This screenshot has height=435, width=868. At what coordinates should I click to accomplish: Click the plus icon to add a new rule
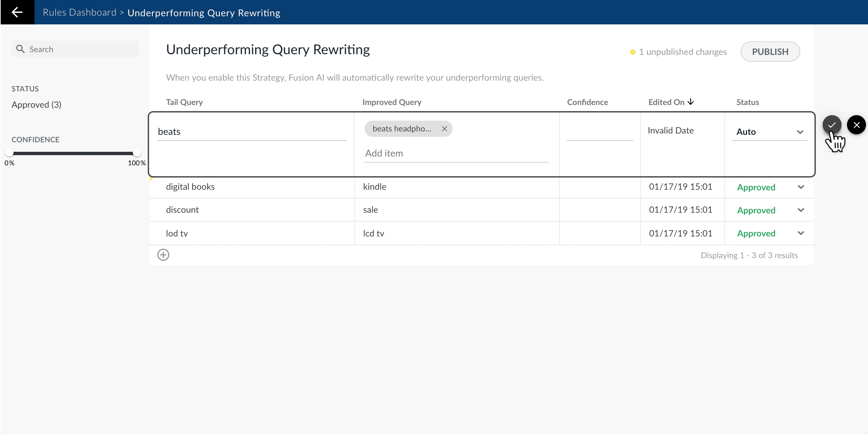pos(164,254)
